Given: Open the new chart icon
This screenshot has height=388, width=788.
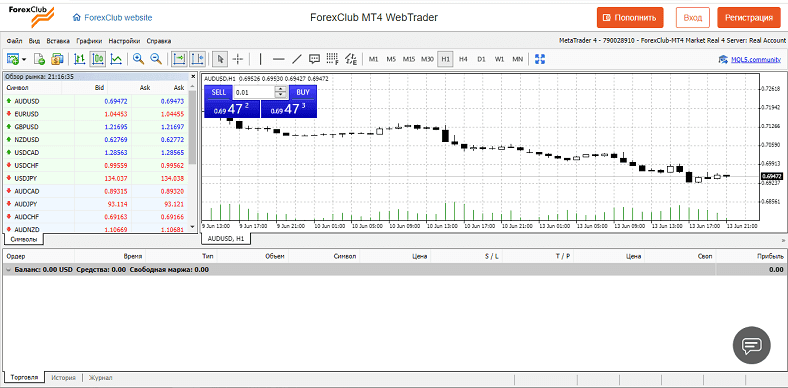Looking at the screenshot, I should (13, 59).
